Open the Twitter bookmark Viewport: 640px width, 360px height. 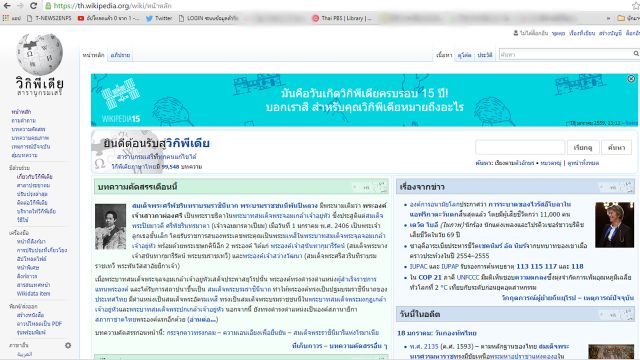coord(159,18)
